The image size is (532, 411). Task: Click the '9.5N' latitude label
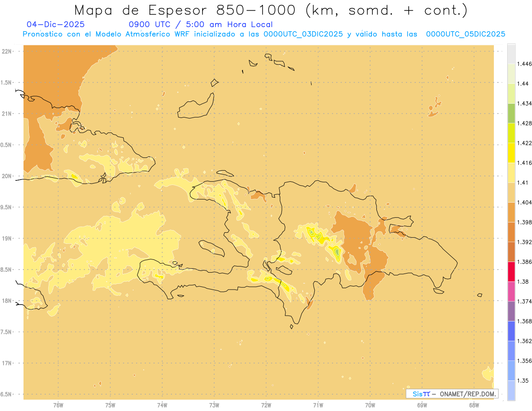click(x=7, y=207)
